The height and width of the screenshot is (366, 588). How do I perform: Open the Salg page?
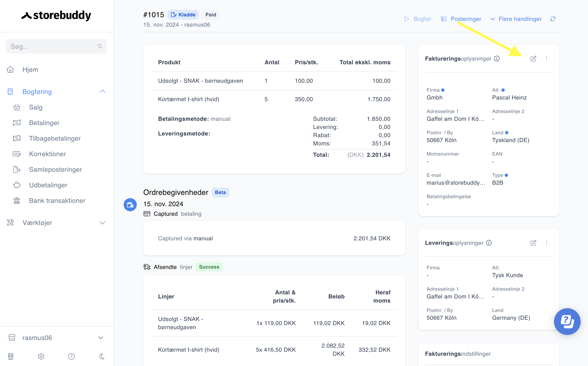(36, 107)
